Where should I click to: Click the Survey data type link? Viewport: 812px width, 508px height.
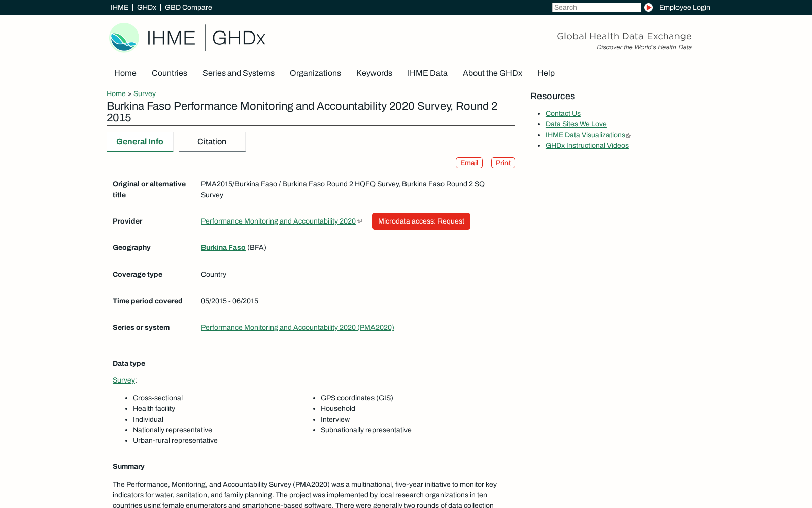[124, 380]
